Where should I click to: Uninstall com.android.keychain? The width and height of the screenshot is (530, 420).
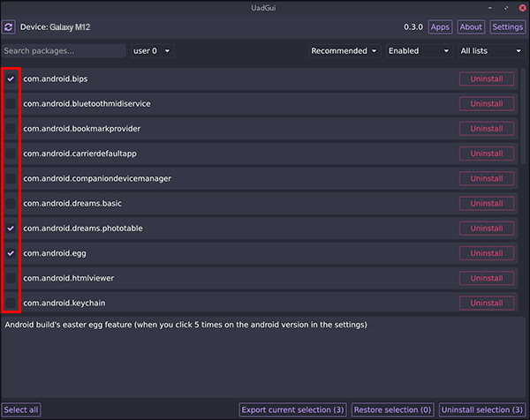(x=487, y=303)
